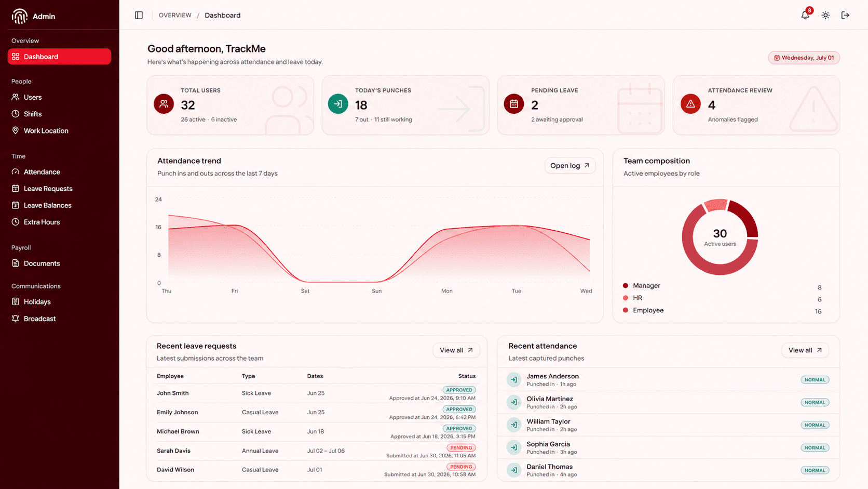
Task: Click the OVERVIEW breadcrumb link
Action: coord(175,15)
